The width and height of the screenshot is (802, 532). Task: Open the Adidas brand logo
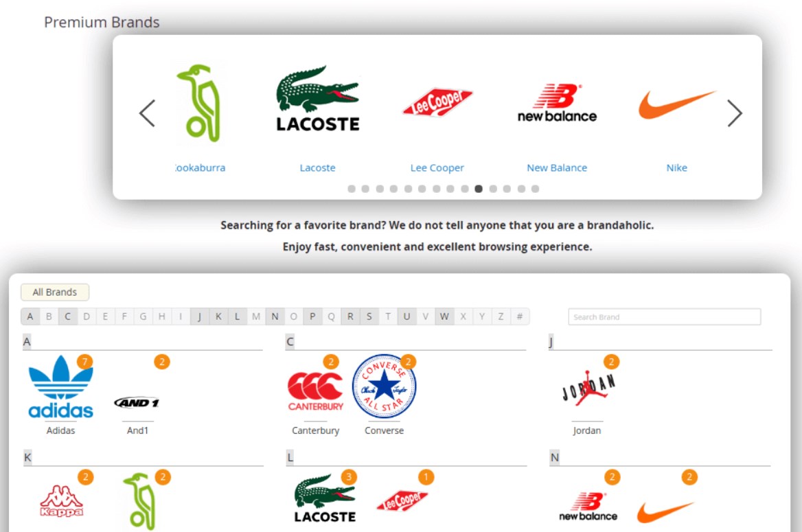tap(61, 386)
